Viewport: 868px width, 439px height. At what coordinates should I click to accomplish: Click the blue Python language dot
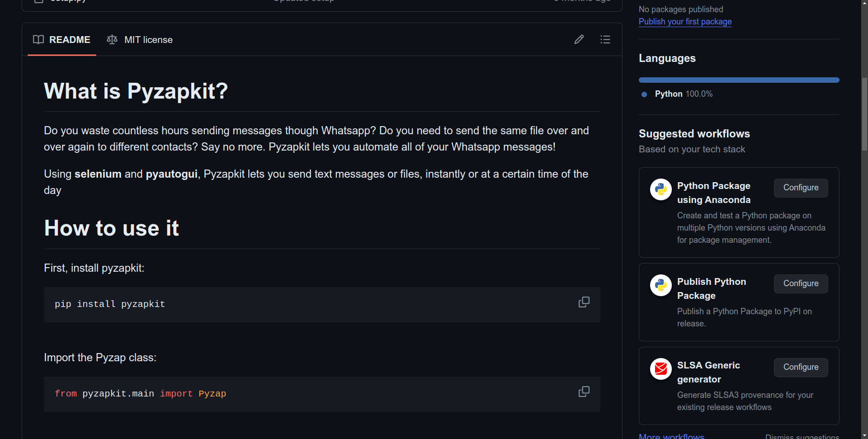[644, 94]
